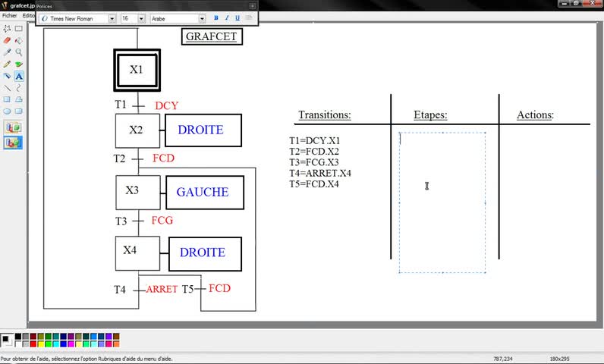Viewport: 604px width, 364px height.
Task: Click the 'T1=DCY.X1' transition text
Action: point(315,140)
